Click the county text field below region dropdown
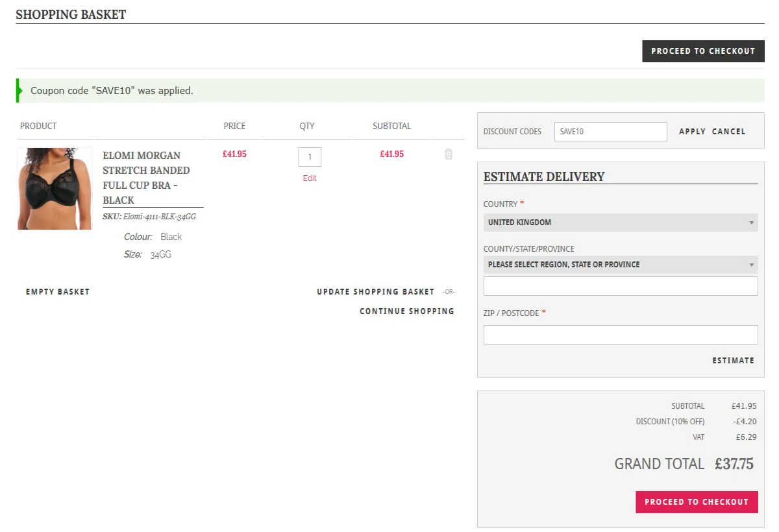Screen dimensions: 779x532 tap(620, 286)
